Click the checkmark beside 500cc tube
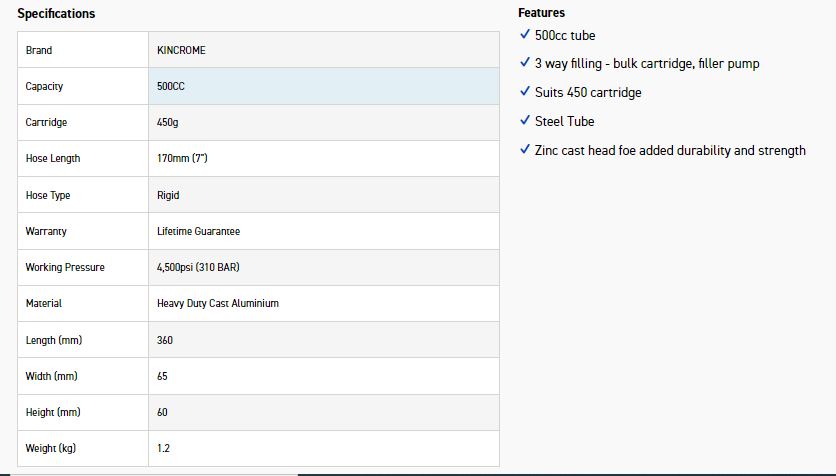 click(525, 35)
